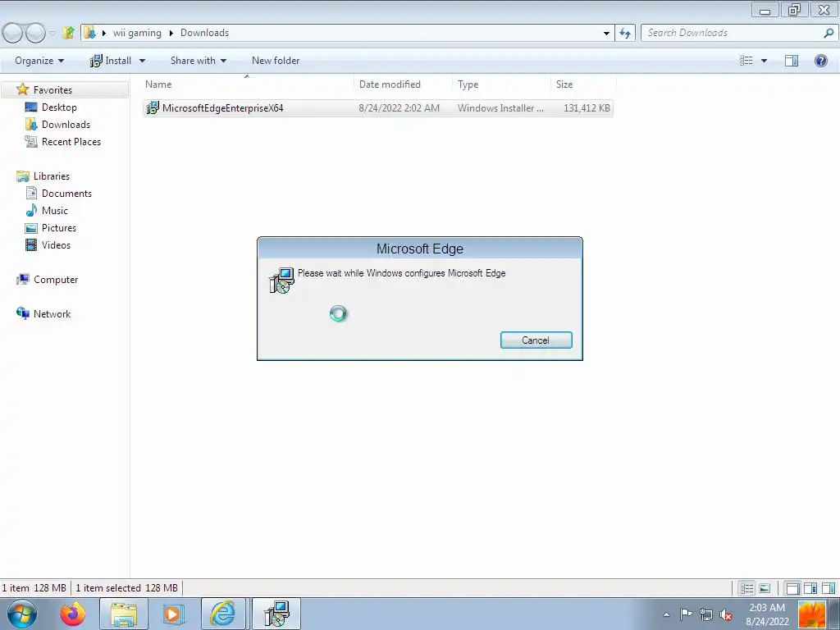Select Network in navigation pane

pyautogui.click(x=52, y=314)
